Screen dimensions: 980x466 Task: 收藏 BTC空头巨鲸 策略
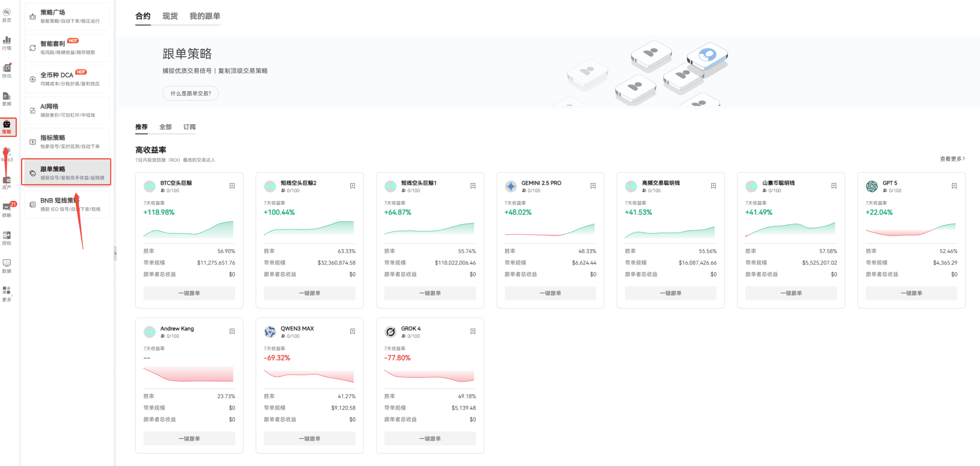[232, 186]
